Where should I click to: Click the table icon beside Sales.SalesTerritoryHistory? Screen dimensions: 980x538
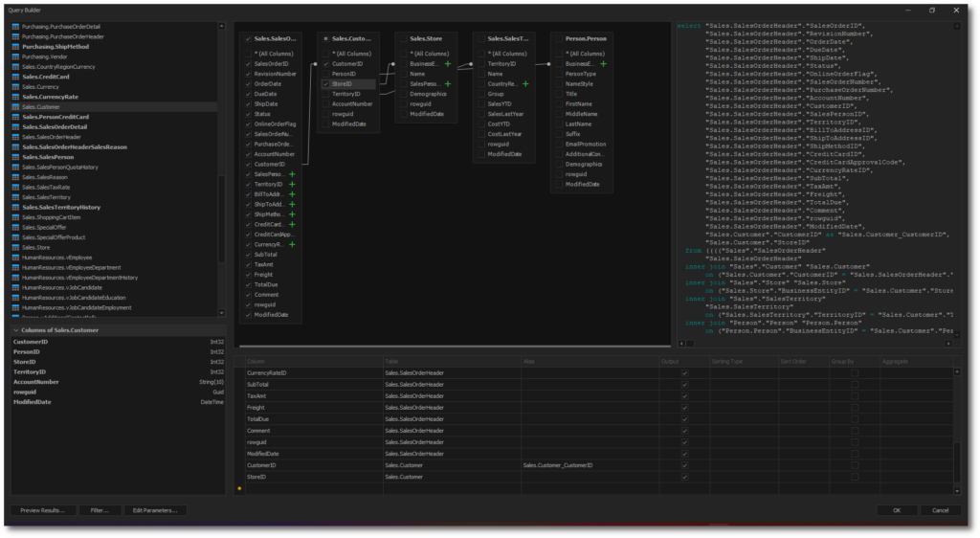15,207
